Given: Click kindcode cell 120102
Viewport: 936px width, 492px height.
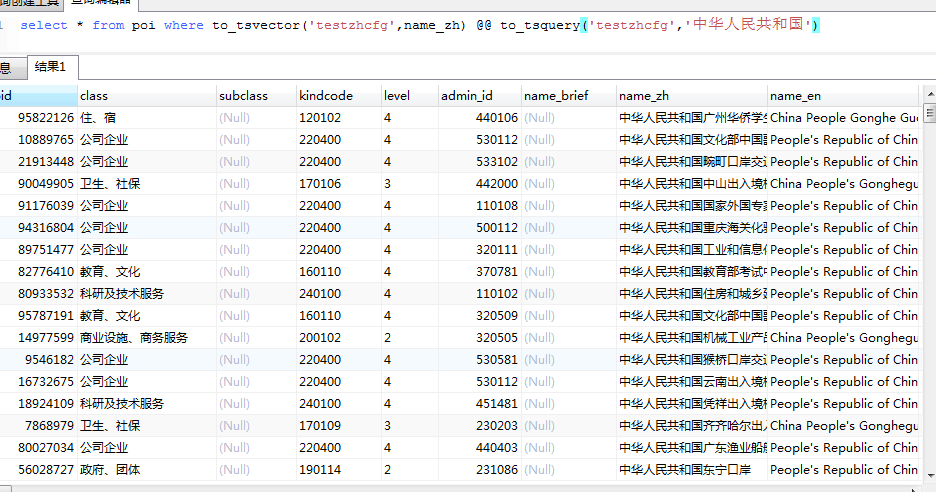Looking at the screenshot, I should click(x=338, y=118).
